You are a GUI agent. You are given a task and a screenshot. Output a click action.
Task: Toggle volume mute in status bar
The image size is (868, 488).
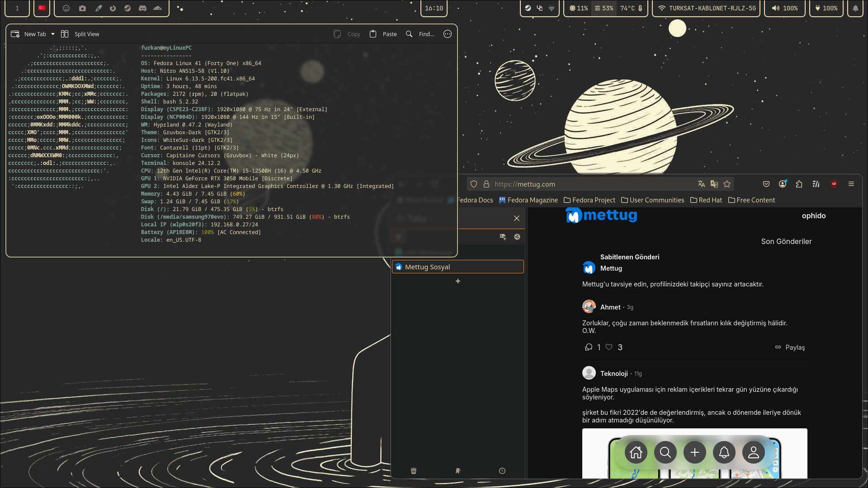pyautogui.click(x=776, y=8)
